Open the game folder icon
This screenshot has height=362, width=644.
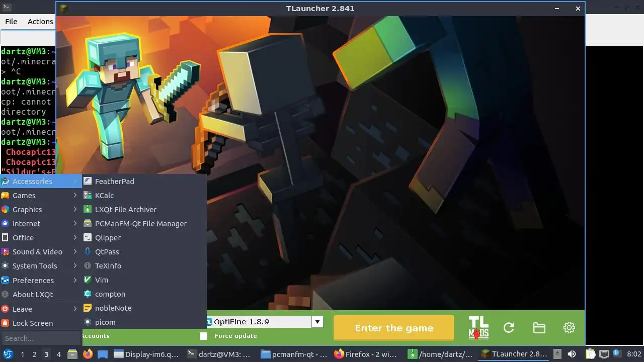point(539,328)
